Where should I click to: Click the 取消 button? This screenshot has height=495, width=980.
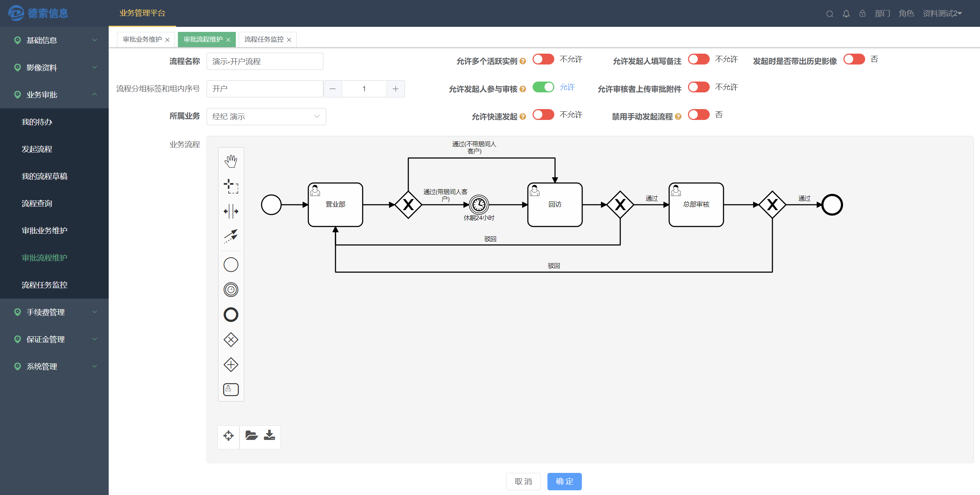tap(523, 482)
